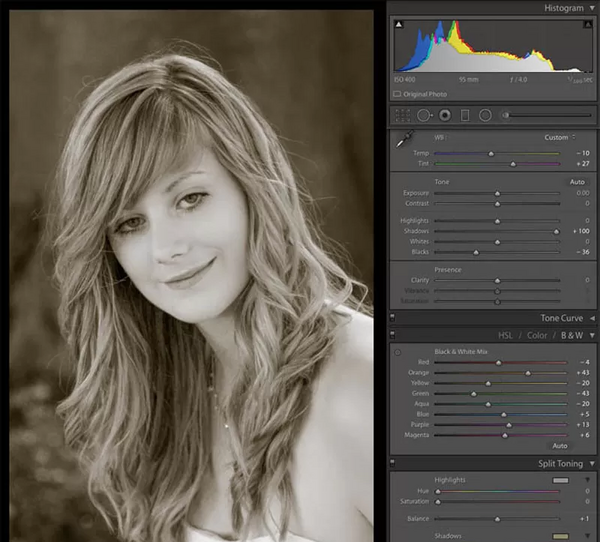Screen dimensions: 600x542
Task: Click the Shadows split toning color swatch
Action: click(561, 536)
